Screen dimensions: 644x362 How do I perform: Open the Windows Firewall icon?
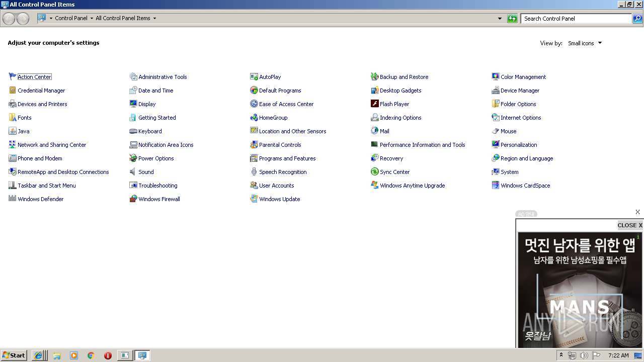tap(133, 199)
